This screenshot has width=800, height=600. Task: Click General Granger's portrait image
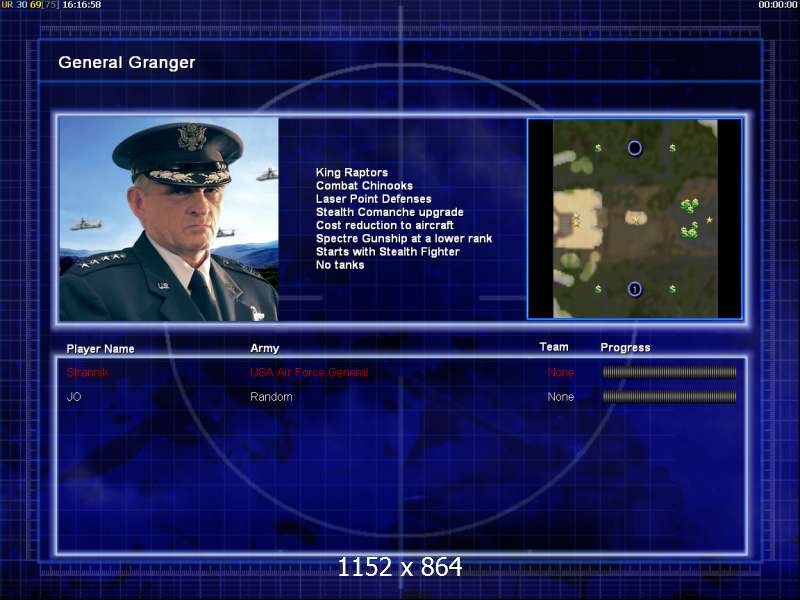tap(169, 219)
